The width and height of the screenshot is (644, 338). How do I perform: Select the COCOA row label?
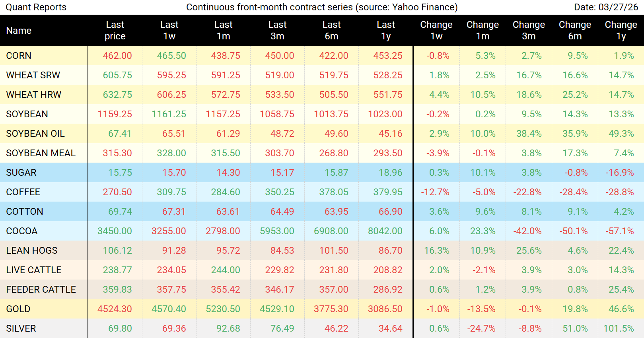tap(22, 231)
